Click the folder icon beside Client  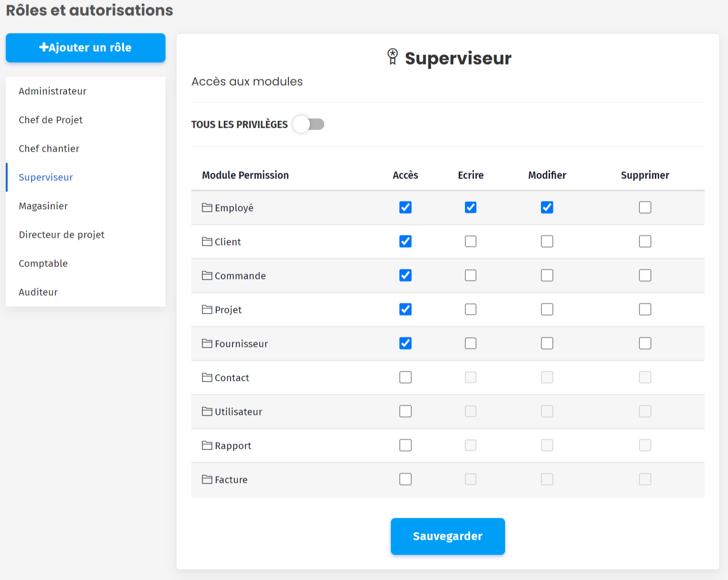(207, 241)
